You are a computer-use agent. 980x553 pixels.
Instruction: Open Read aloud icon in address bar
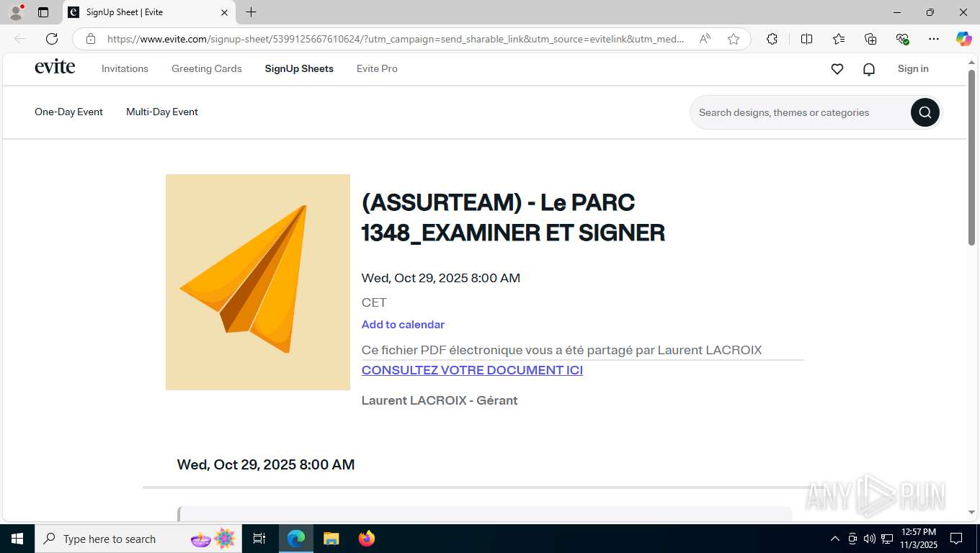point(705,39)
